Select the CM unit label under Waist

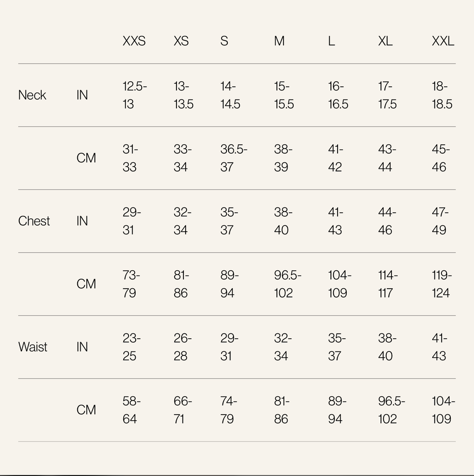(86, 410)
